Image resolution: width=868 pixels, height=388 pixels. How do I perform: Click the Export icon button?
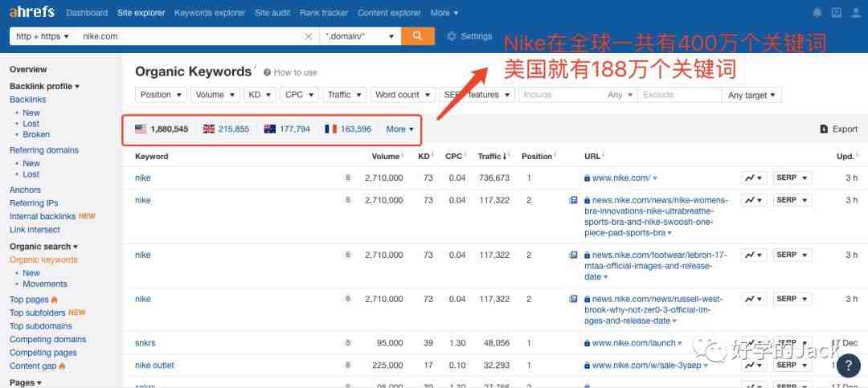click(824, 129)
